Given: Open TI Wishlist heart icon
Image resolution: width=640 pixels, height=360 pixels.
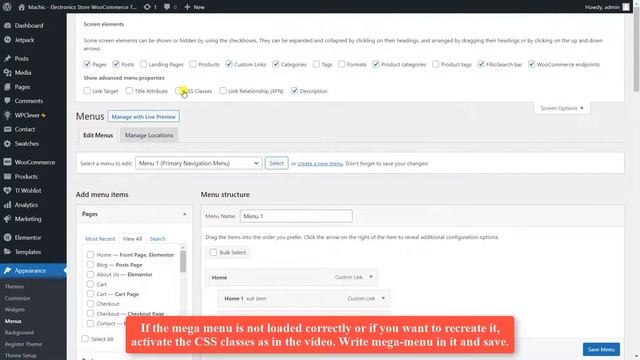Looking at the screenshot, I should pyautogui.click(x=7, y=190).
